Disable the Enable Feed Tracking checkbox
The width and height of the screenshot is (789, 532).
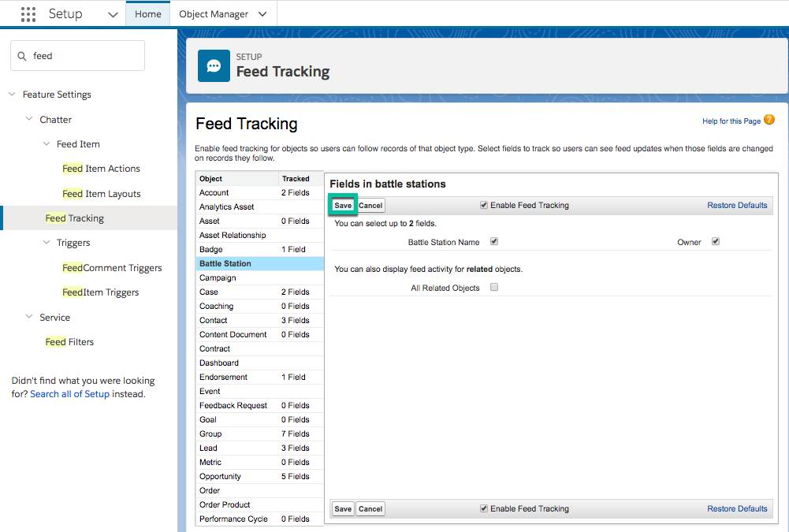pyautogui.click(x=484, y=205)
